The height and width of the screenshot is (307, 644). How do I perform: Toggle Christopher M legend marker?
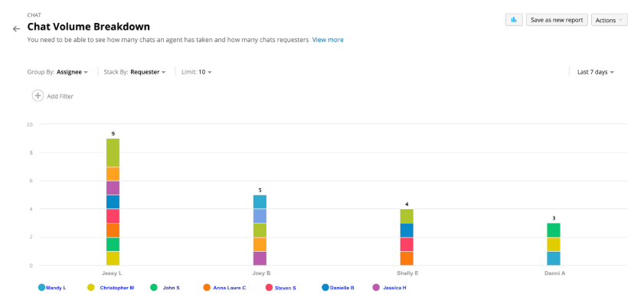tap(91, 287)
